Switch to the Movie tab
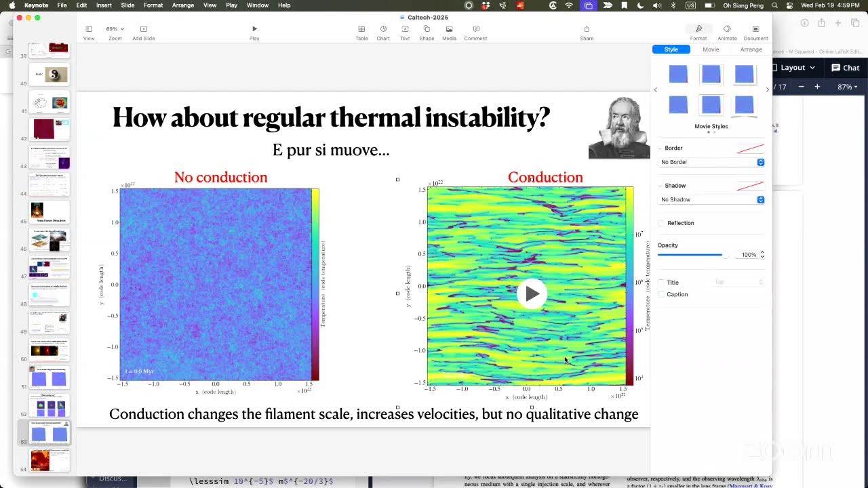 pyautogui.click(x=711, y=49)
